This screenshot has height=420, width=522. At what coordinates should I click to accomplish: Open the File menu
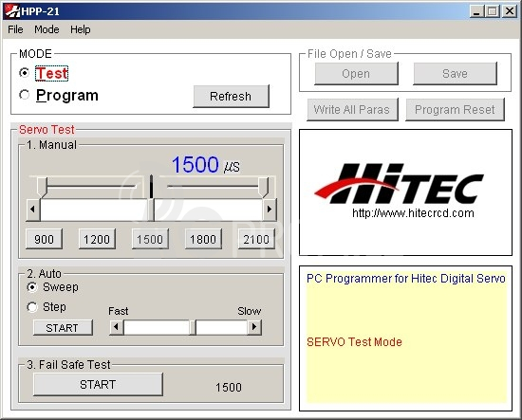[x=15, y=29]
